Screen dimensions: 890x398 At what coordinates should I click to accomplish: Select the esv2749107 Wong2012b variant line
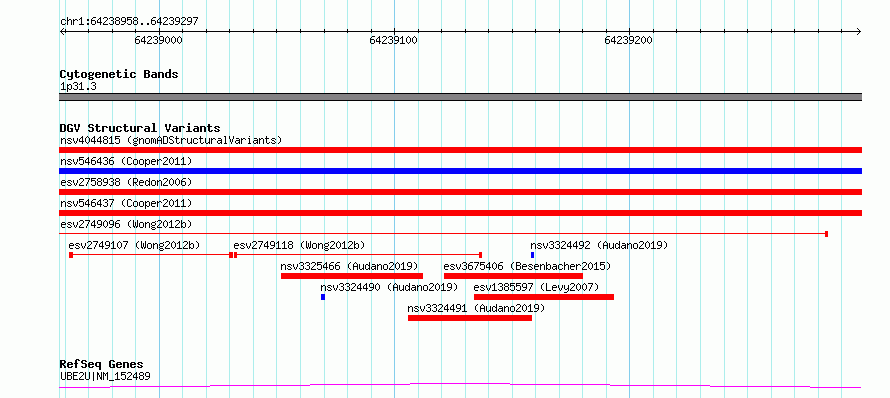pyautogui.click(x=151, y=255)
